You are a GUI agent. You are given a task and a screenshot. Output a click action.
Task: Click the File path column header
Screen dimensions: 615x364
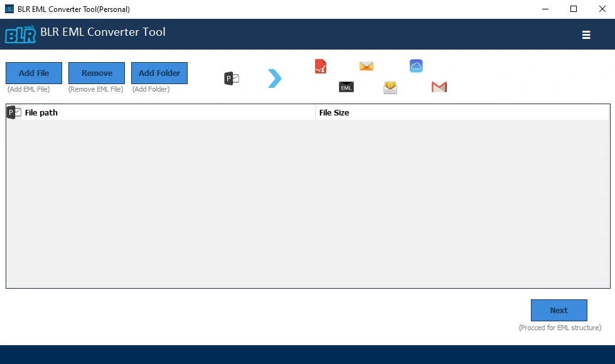[x=40, y=112]
